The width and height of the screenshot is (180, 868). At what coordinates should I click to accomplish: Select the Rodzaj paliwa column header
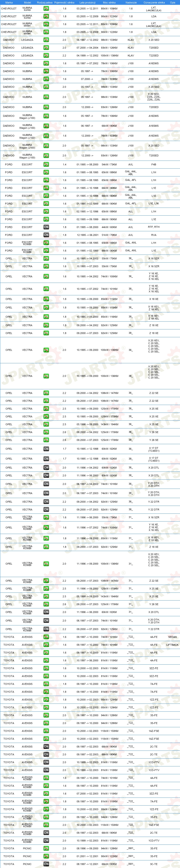click(x=45, y=2)
